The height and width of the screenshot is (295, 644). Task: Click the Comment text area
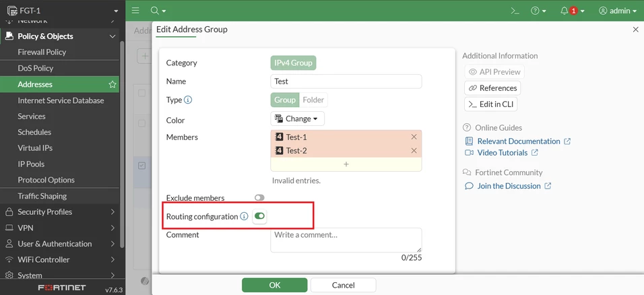[346, 240]
